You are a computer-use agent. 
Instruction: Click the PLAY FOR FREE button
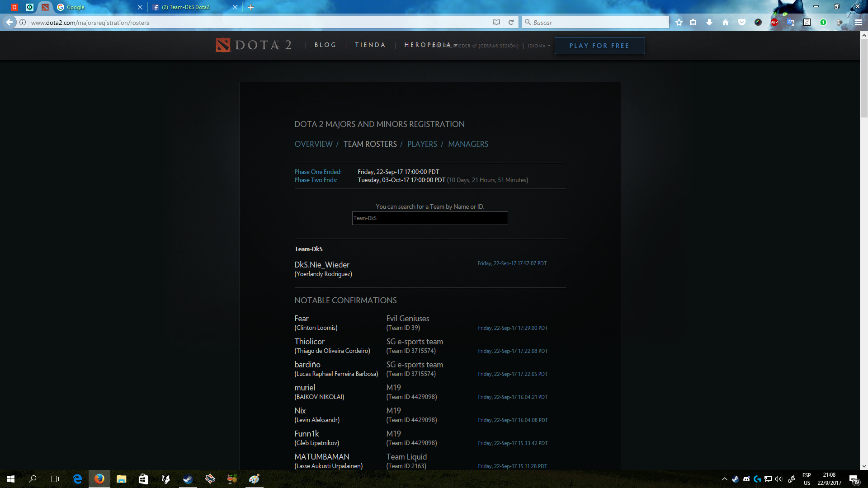point(599,46)
